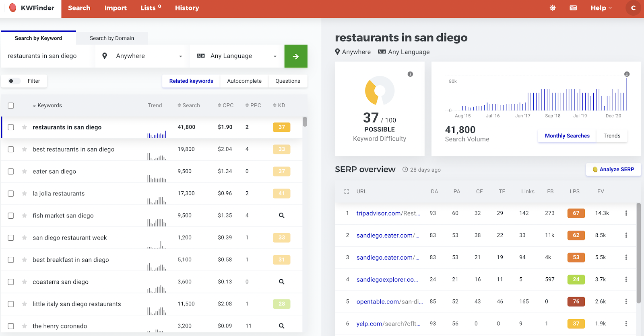Open more options for tripadvisor.com result
Screen dimensions: 644x336
pyautogui.click(x=626, y=213)
